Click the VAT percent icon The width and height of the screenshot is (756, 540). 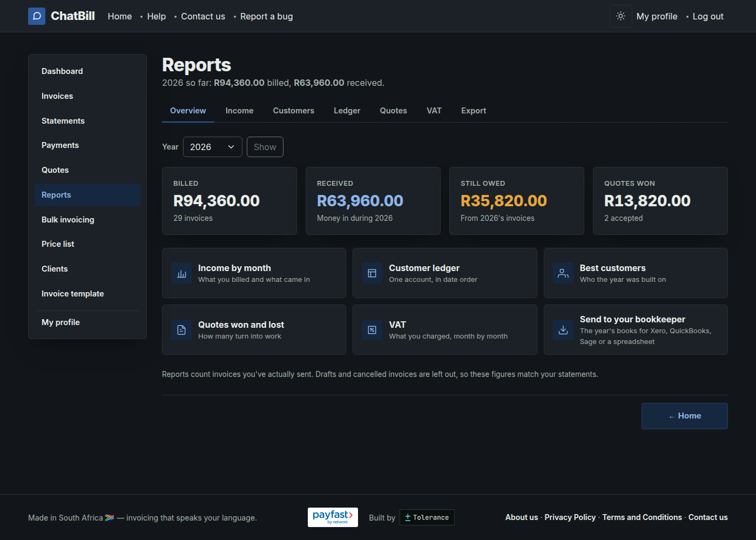372,330
